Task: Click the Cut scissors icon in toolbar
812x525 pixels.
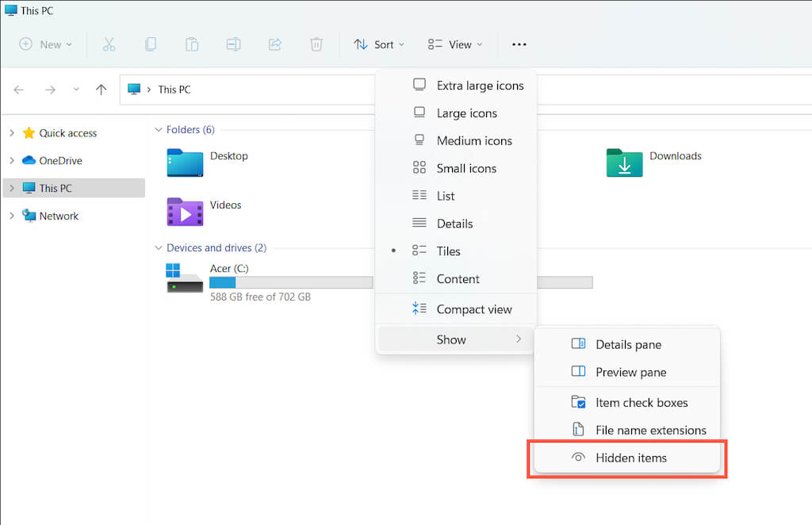Action: 109,44
